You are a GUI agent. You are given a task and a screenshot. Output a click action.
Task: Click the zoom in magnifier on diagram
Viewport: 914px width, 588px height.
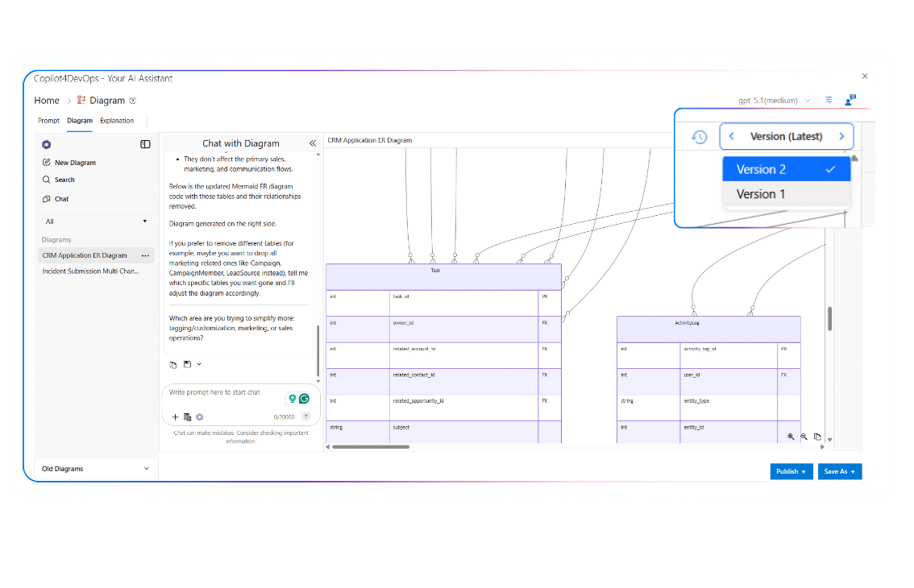click(x=791, y=437)
